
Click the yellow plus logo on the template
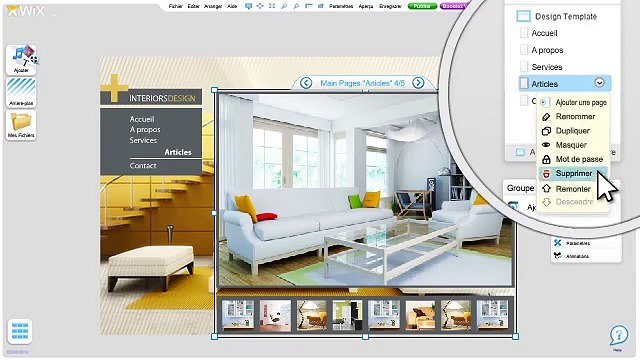coord(113,88)
